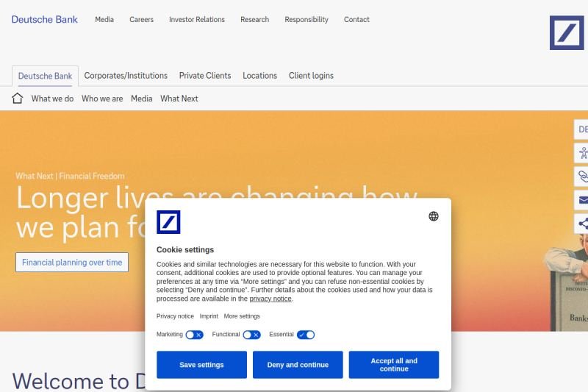
Task: Toggle the Functional cookies switch
Action: (x=251, y=335)
